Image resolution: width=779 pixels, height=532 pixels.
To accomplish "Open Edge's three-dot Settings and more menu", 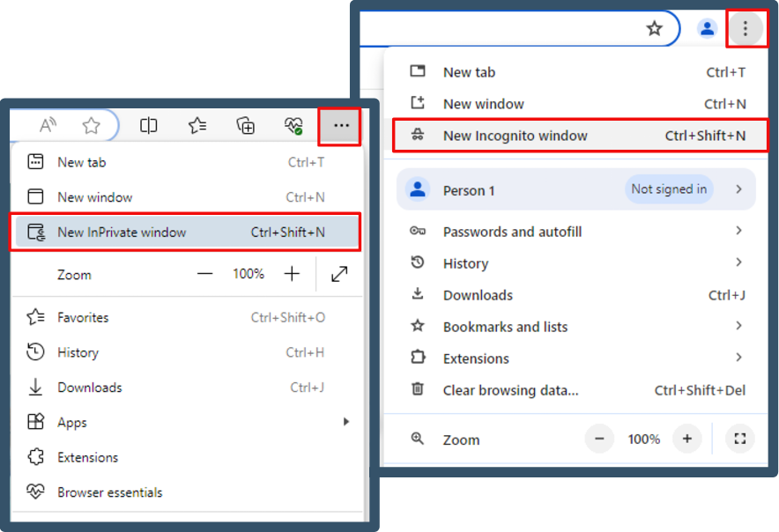I will (x=341, y=126).
